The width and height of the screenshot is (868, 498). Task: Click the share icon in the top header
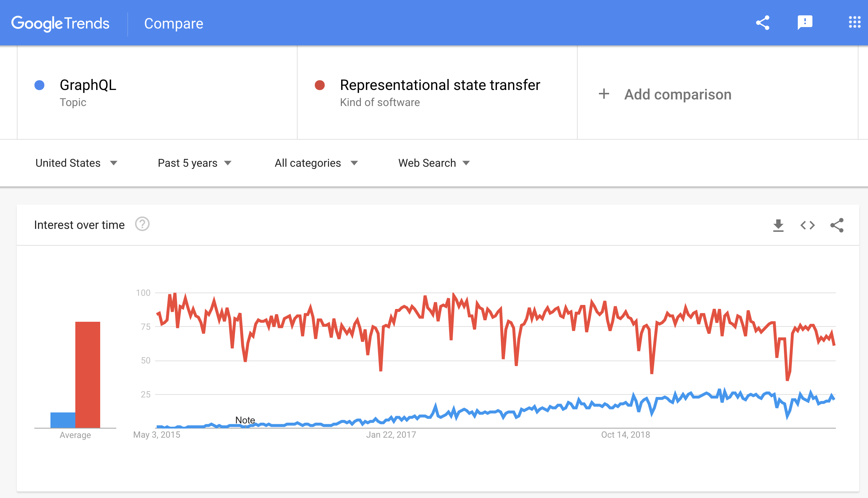(763, 23)
